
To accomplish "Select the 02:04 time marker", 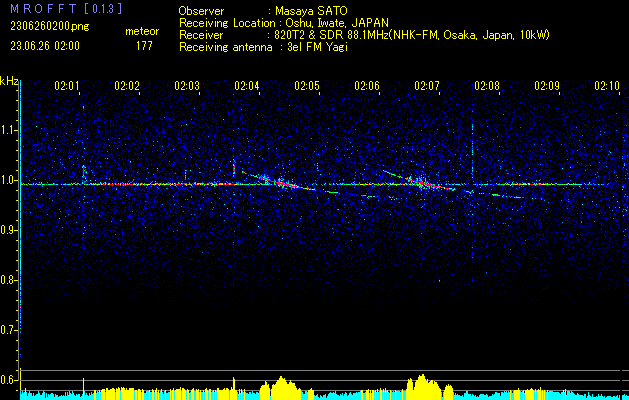I will [247, 87].
